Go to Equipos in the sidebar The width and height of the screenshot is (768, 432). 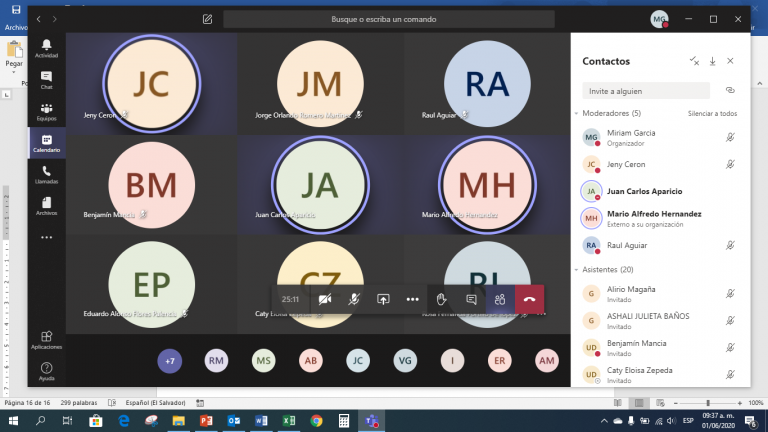[47, 110]
